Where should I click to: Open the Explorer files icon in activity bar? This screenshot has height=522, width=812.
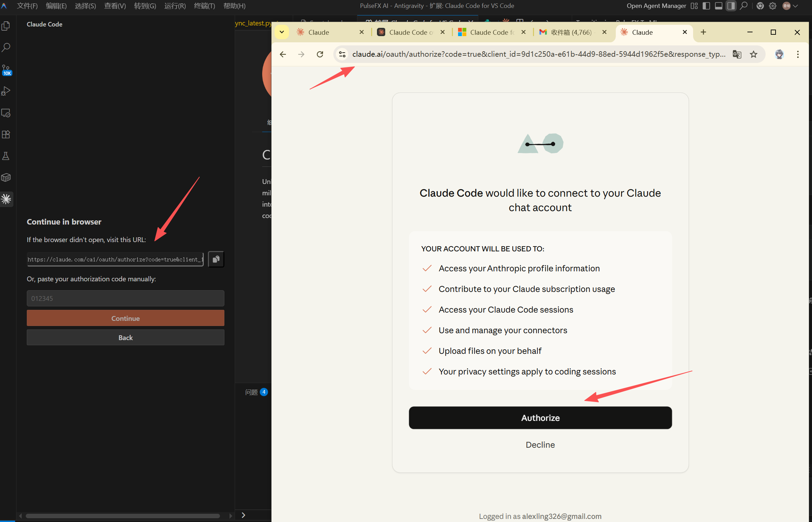[6, 26]
